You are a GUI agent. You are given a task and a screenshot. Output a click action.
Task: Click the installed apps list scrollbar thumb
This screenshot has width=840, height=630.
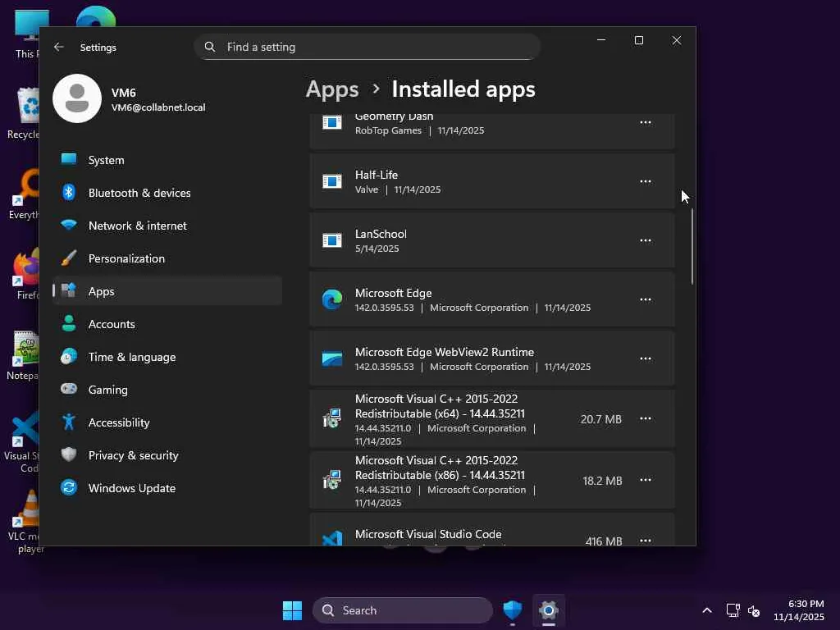tap(692, 246)
